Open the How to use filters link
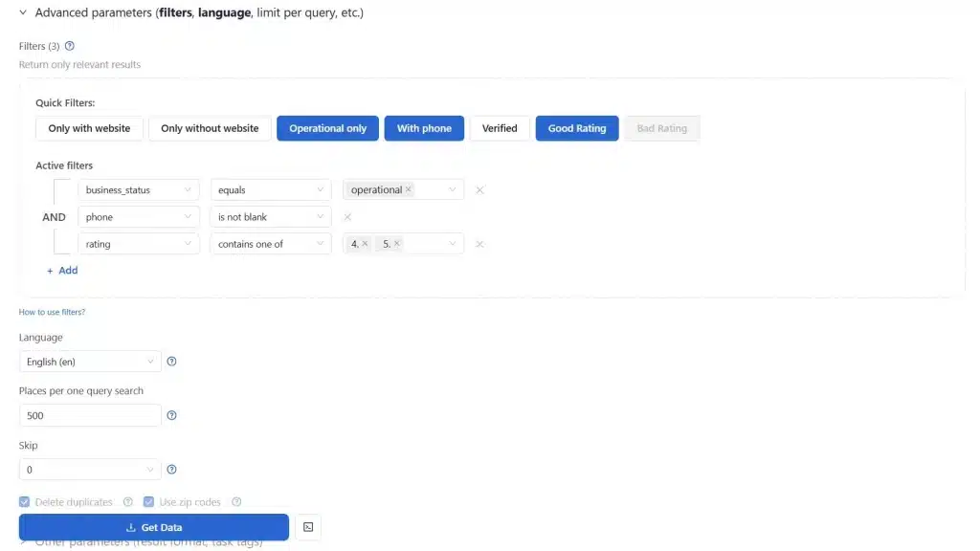980x551 pixels. point(52,311)
